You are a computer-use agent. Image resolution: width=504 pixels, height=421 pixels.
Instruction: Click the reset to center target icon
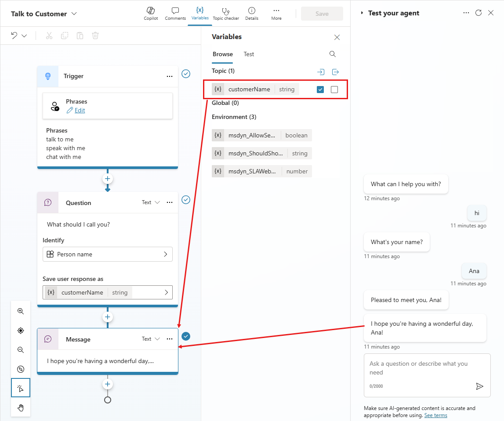tap(21, 331)
